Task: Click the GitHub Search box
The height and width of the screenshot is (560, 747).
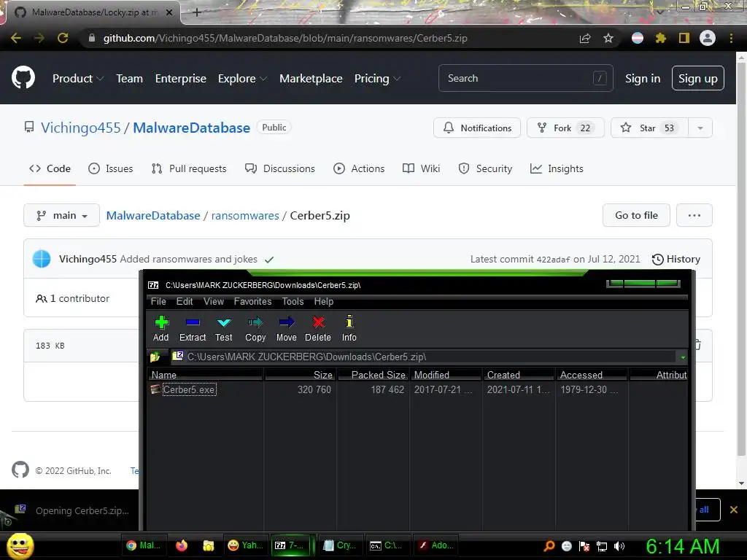Action: (525, 78)
